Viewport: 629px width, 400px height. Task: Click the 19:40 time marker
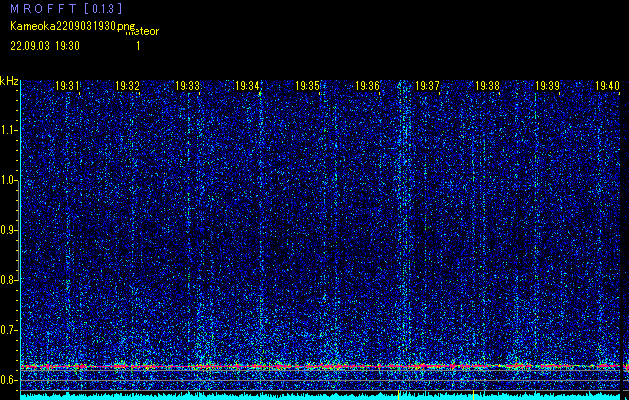[607, 85]
